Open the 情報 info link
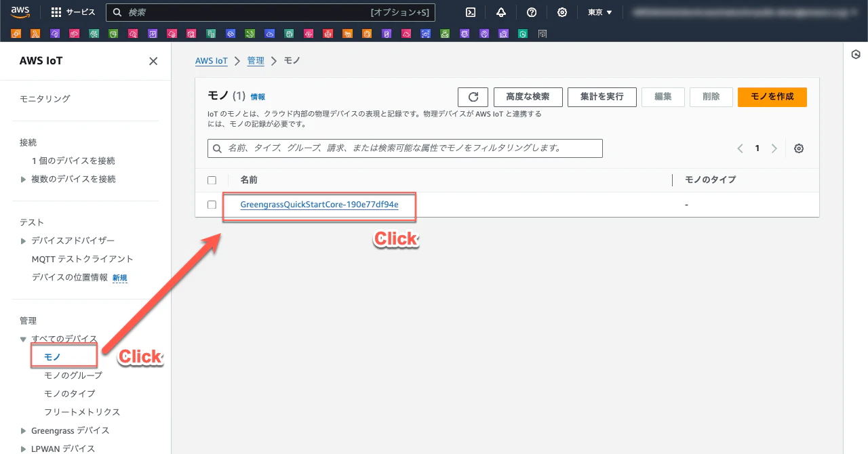The width and height of the screenshot is (868, 454). coord(258,97)
